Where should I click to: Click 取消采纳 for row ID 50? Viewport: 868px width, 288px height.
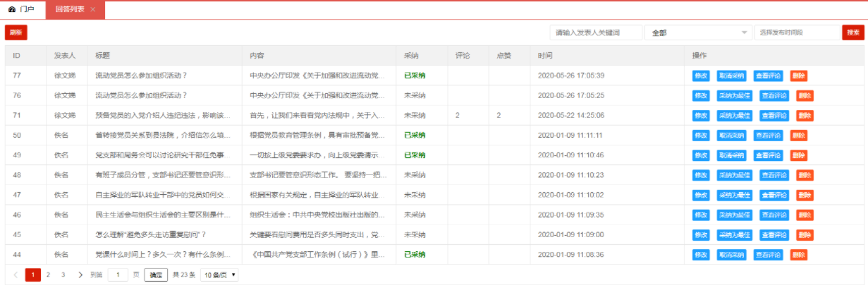click(x=731, y=136)
